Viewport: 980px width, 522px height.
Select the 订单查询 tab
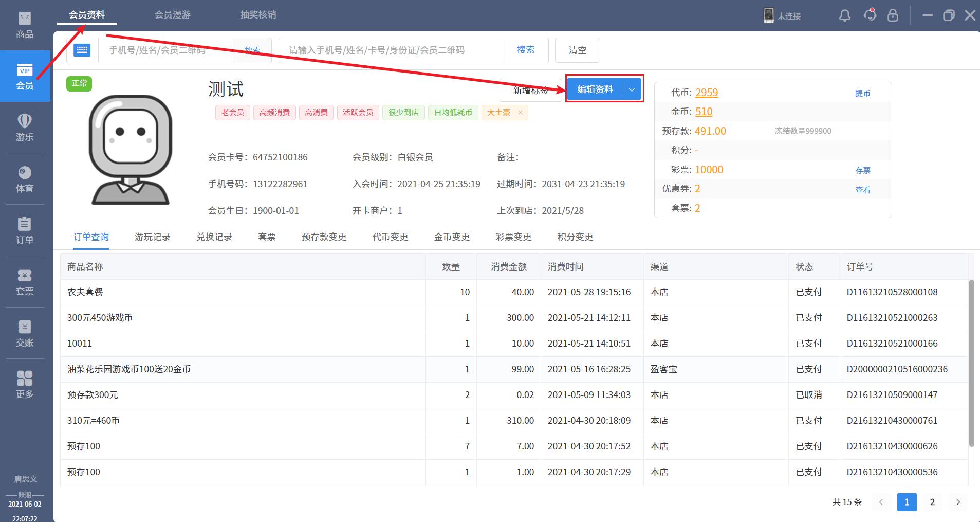click(91, 237)
